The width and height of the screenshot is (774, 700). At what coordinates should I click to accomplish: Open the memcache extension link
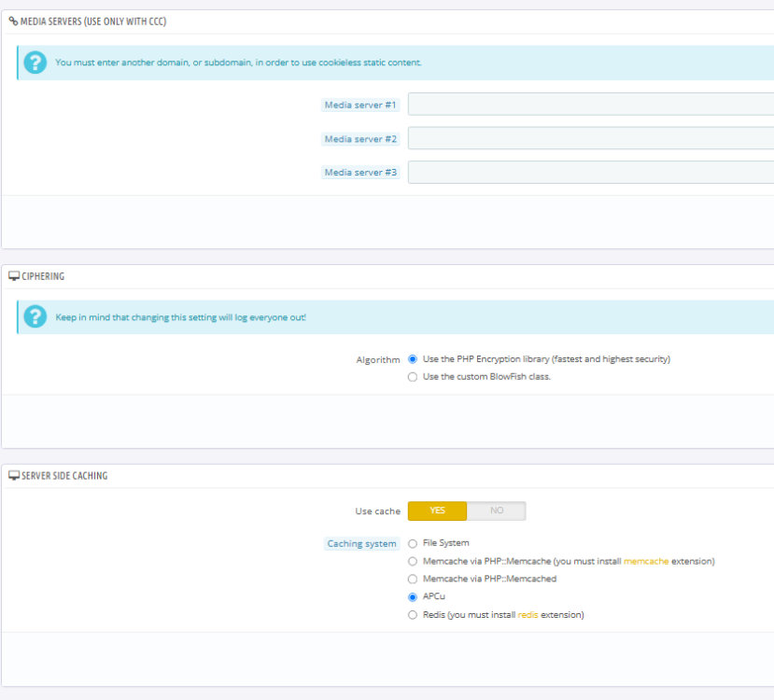[645, 562]
